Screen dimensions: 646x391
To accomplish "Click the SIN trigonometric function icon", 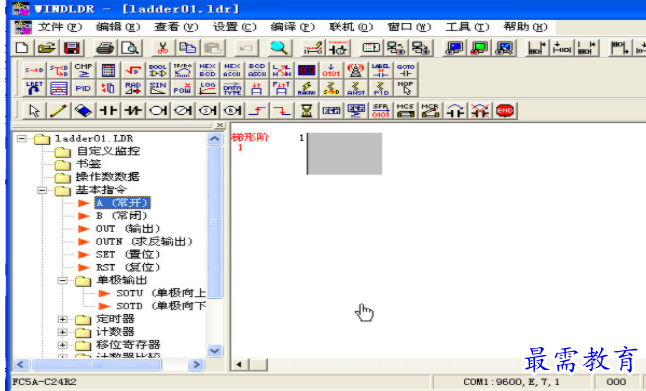I will (x=158, y=88).
